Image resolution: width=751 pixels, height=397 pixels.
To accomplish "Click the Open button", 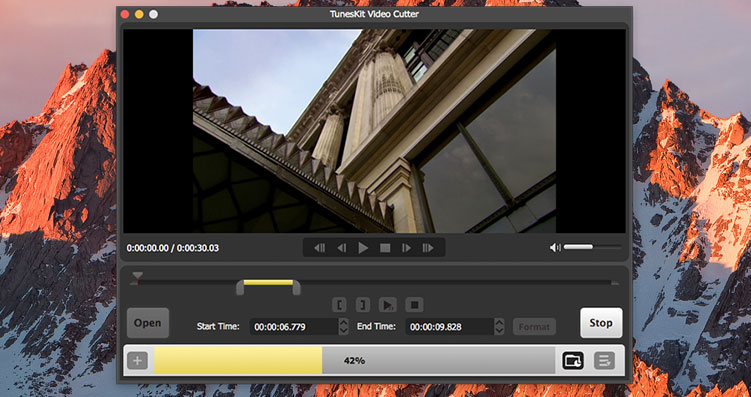I will [x=148, y=323].
